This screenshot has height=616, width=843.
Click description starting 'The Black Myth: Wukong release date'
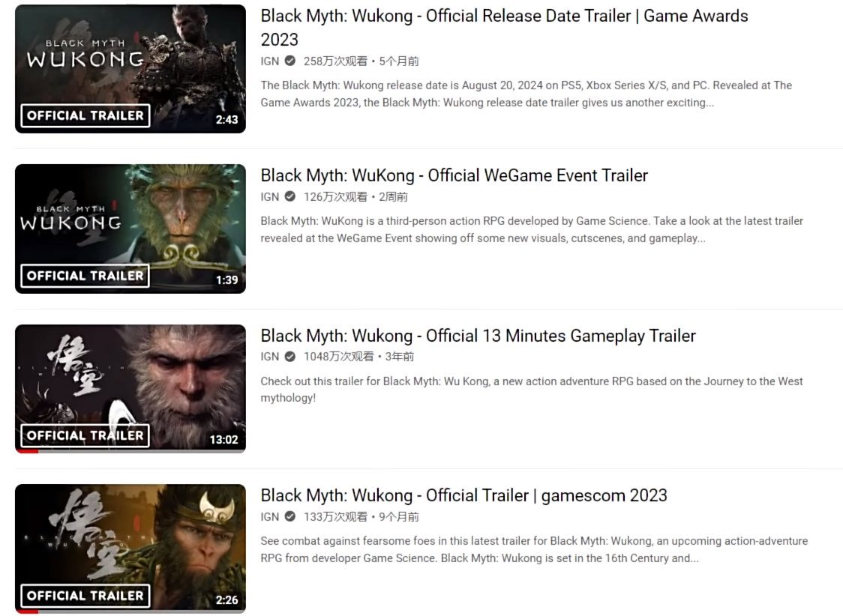(x=526, y=94)
